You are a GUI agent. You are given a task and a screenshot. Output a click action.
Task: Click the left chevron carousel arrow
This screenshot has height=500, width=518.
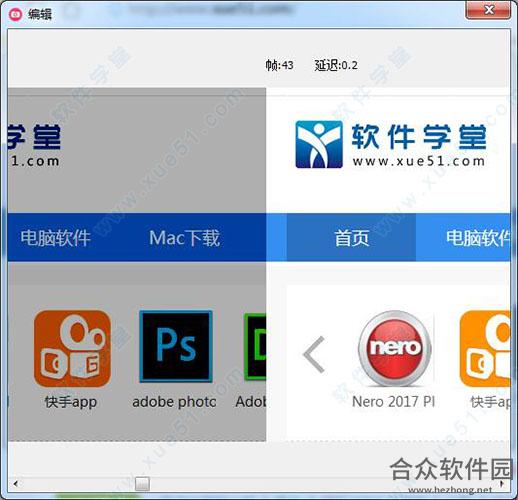[x=314, y=354]
